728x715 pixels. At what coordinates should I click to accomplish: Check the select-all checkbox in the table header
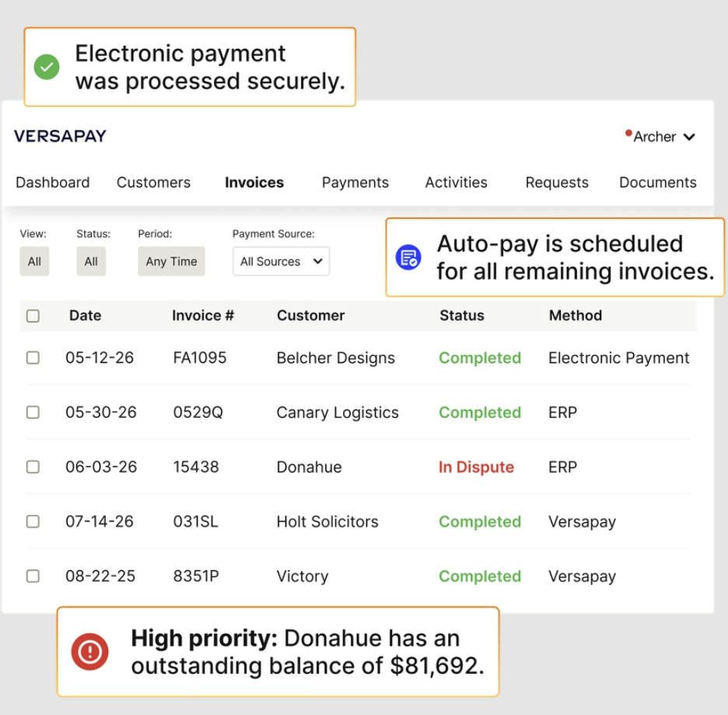point(33,315)
